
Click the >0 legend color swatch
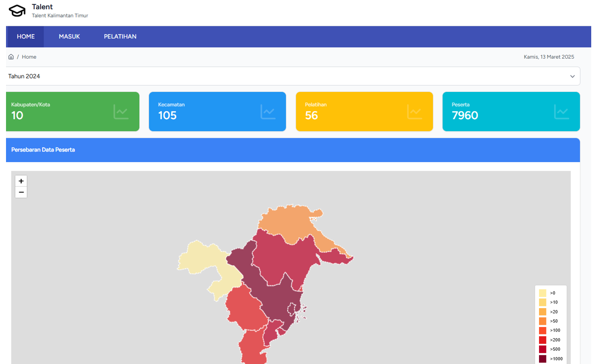(x=543, y=293)
